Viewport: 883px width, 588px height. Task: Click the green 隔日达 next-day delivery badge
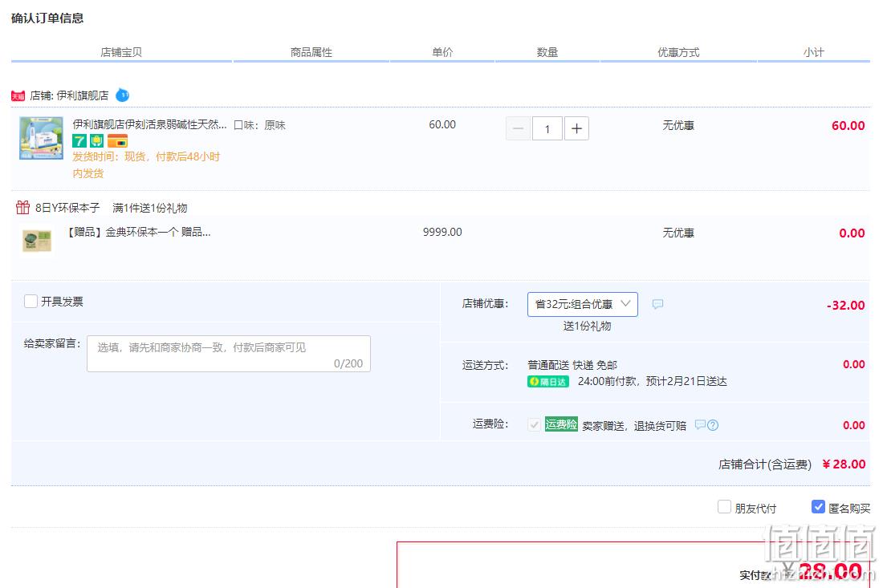(548, 382)
